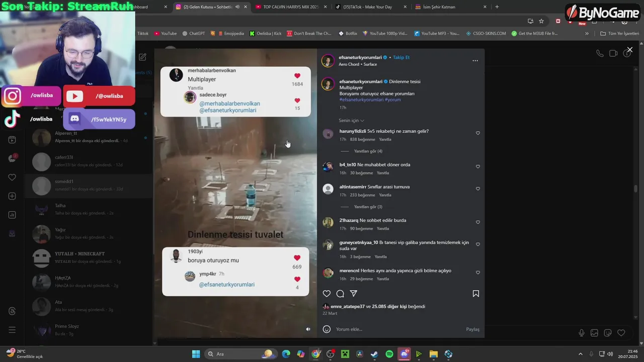Open the Ata conversation row
This screenshot has height=362, width=644.
[x=90, y=306]
